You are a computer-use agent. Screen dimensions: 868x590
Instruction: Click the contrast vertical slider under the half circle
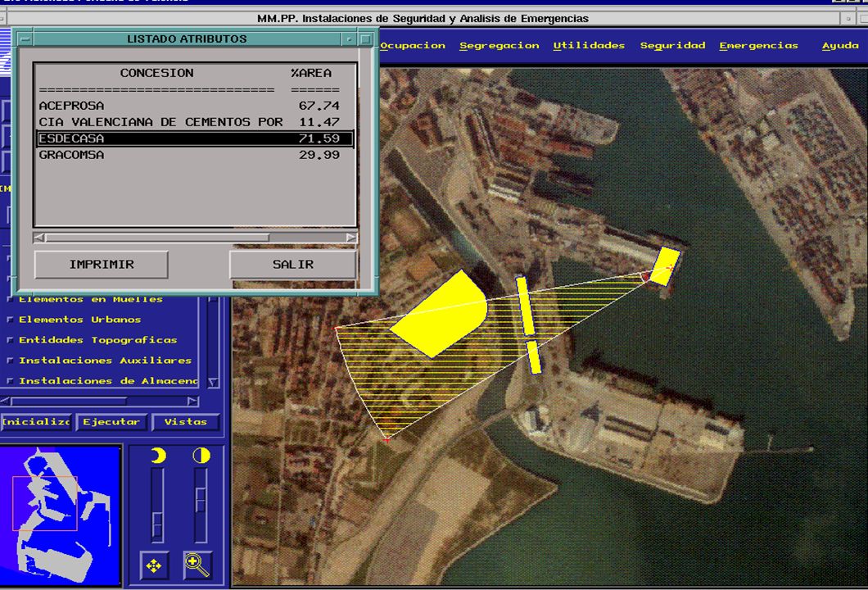[x=201, y=506]
